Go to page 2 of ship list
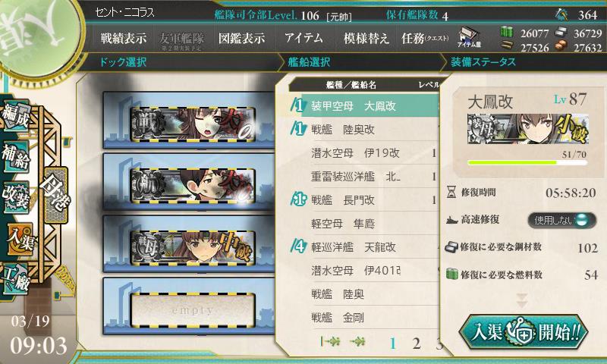This screenshot has height=364, width=607. [417, 343]
